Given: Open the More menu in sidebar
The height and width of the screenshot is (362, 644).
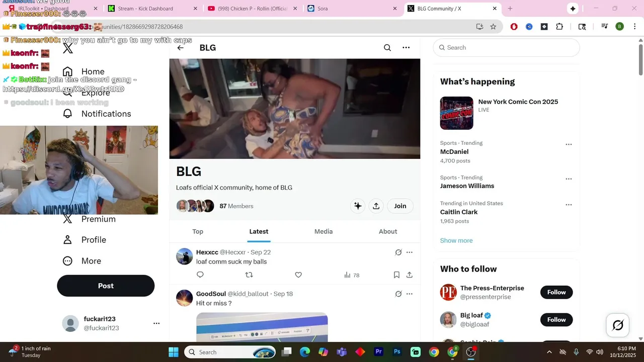Looking at the screenshot, I should pos(82,261).
